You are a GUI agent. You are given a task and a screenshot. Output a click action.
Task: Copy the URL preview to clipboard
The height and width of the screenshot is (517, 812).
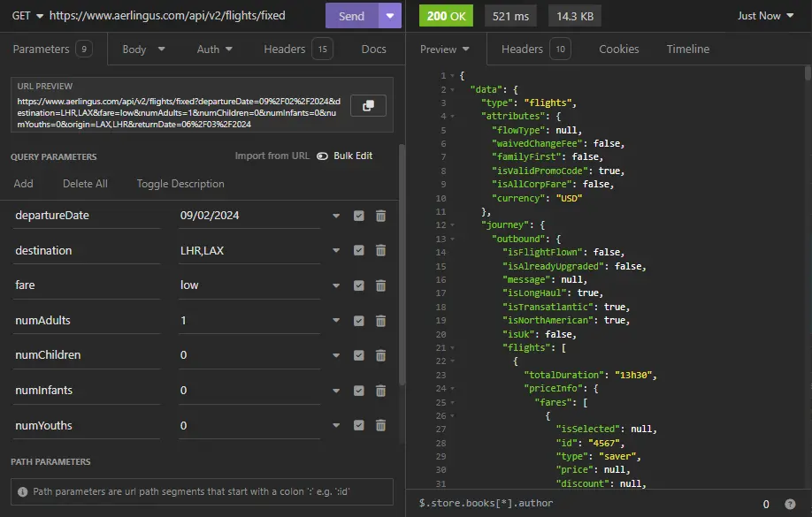click(368, 105)
